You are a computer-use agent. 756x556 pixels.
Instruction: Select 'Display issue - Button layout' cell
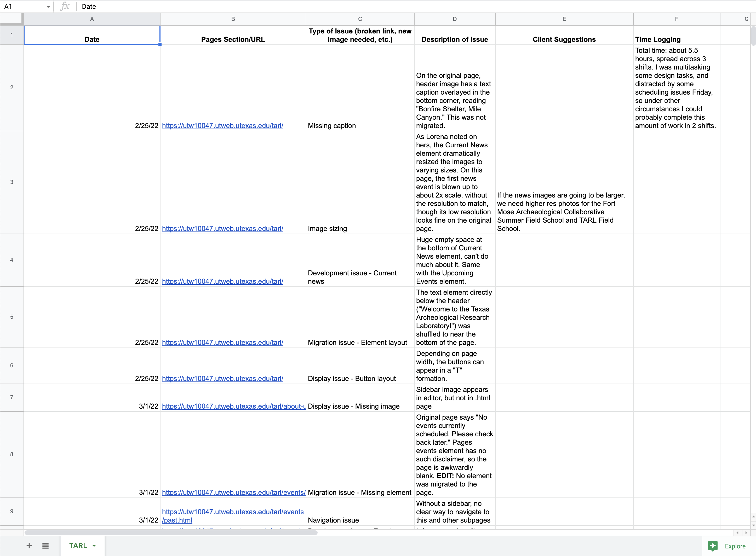(x=360, y=366)
